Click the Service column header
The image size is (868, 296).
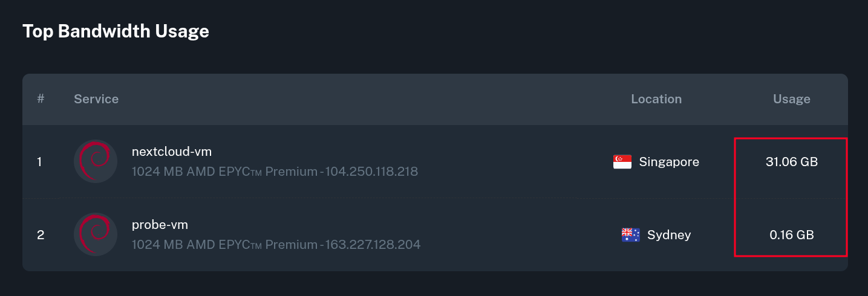pyautogui.click(x=96, y=99)
